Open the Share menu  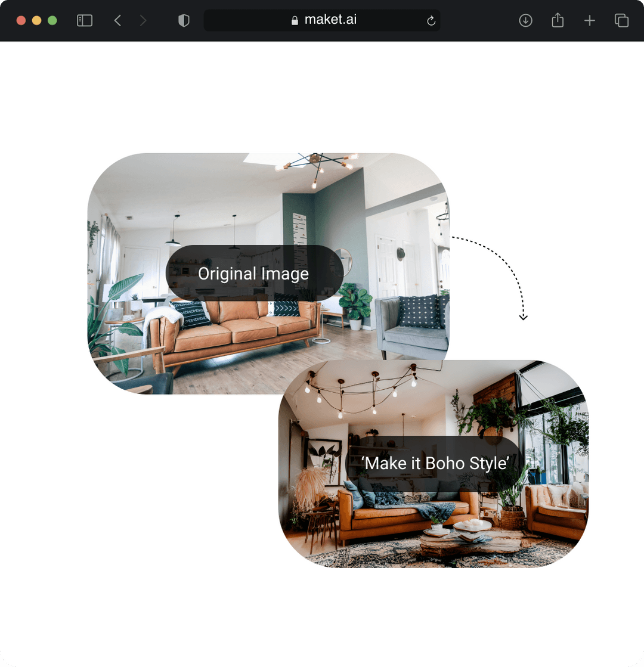pyautogui.click(x=558, y=20)
